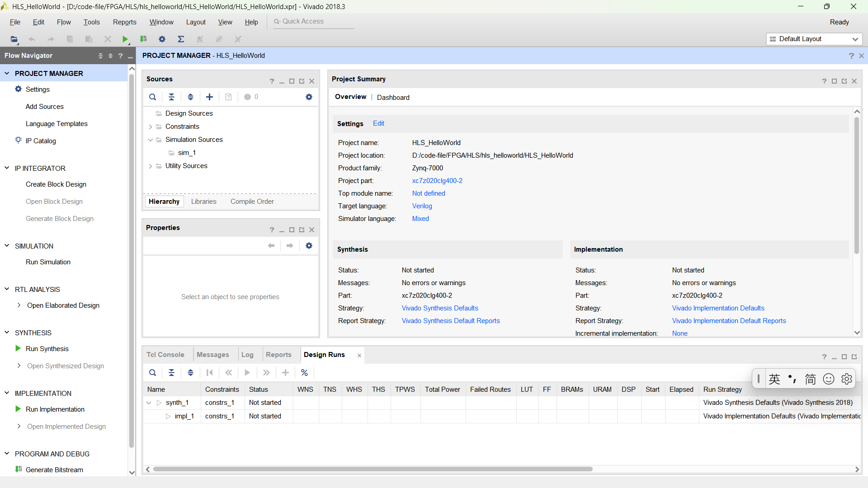Click Edit link next to Settings

pyautogui.click(x=378, y=123)
